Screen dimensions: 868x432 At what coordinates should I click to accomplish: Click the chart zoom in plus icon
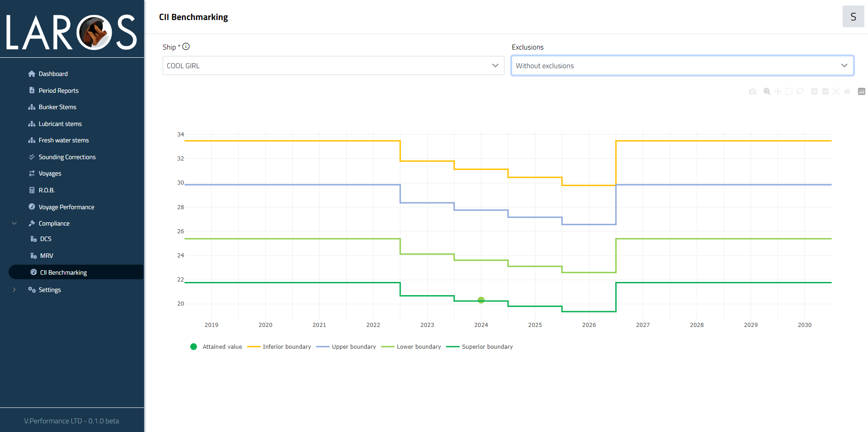(814, 91)
